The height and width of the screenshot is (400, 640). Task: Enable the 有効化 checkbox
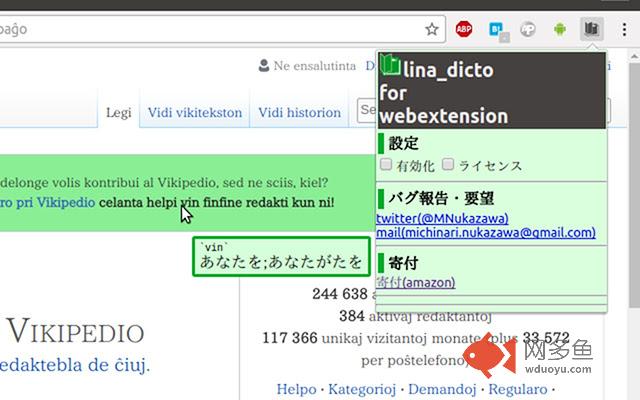(386, 164)
